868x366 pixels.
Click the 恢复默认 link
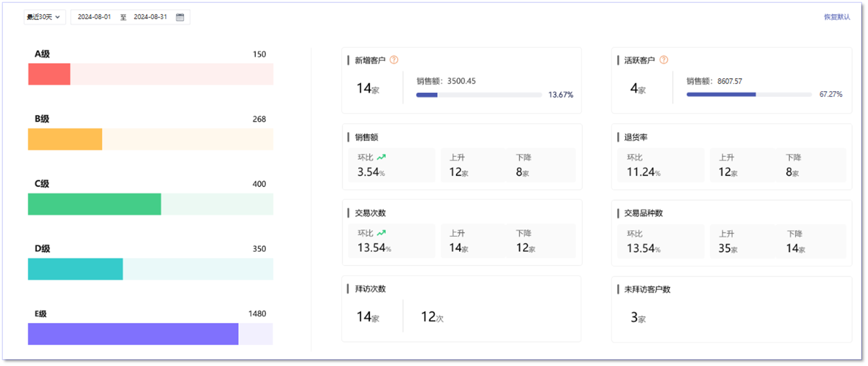tap(837, 17)
